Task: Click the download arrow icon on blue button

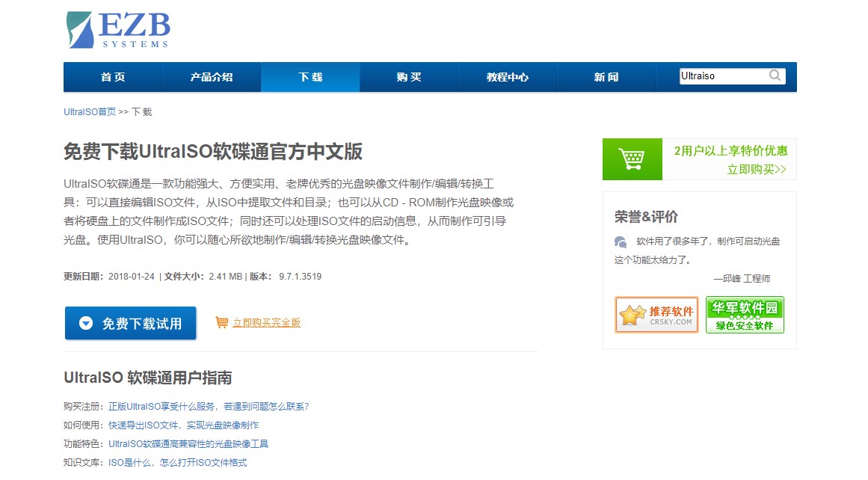Action: click(x=86, y=323)
